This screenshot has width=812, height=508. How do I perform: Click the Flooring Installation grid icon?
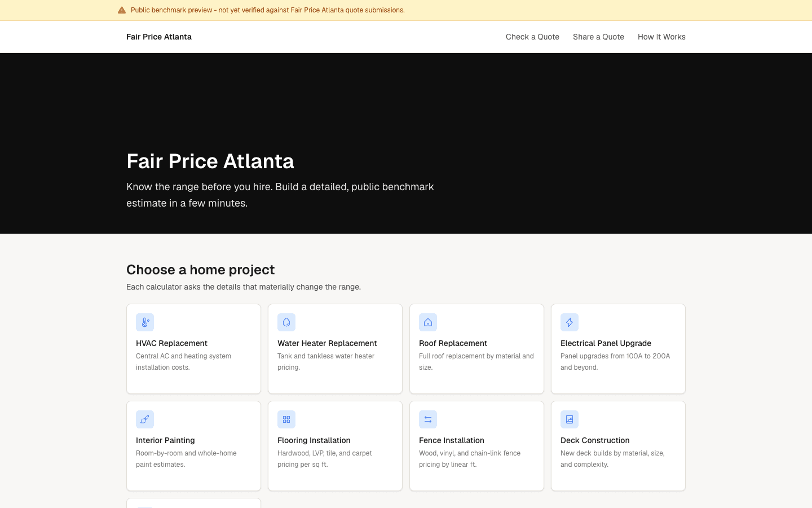coord(286,419)
